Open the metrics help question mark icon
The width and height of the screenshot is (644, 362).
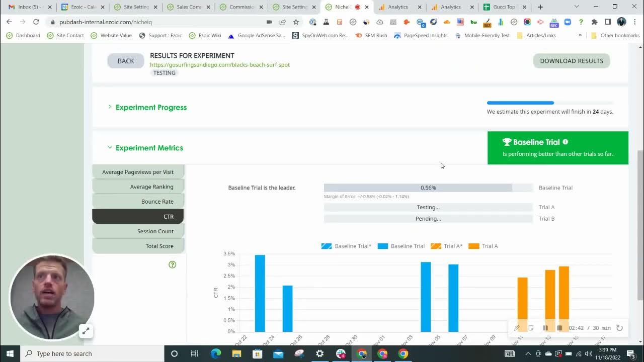coord(173,264)
